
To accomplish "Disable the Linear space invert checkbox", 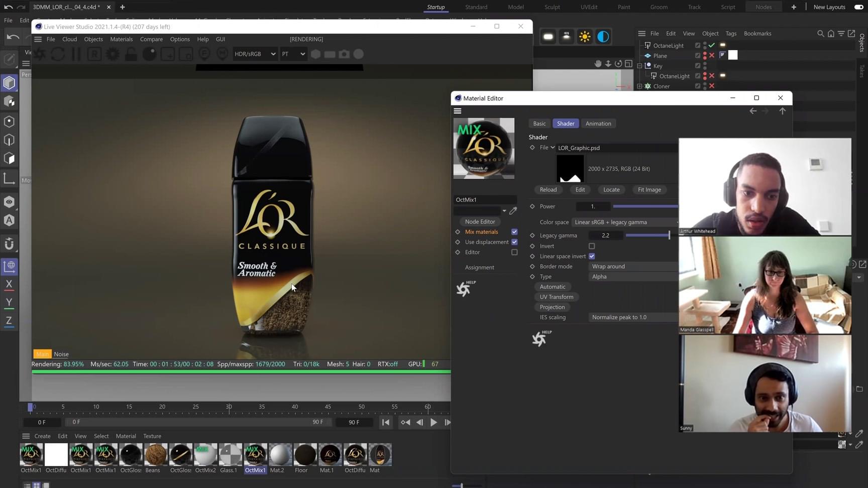I will (x=592, y=256).
